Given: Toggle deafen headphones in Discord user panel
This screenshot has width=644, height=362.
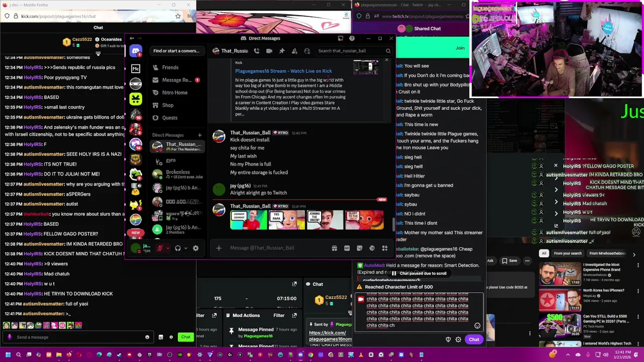Looking at the screenshot, I should tap(178, 248).
